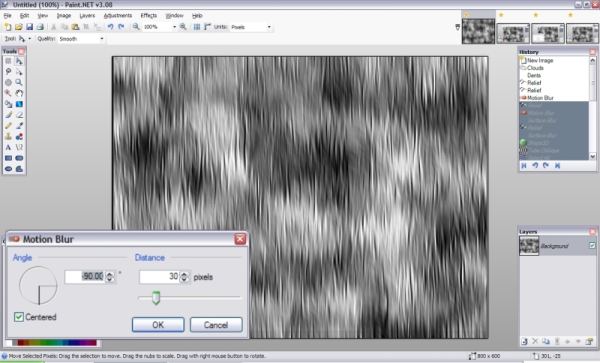Open the Adjustments menu
Viewport: 600px width, 363px height.
coord(117,15)
